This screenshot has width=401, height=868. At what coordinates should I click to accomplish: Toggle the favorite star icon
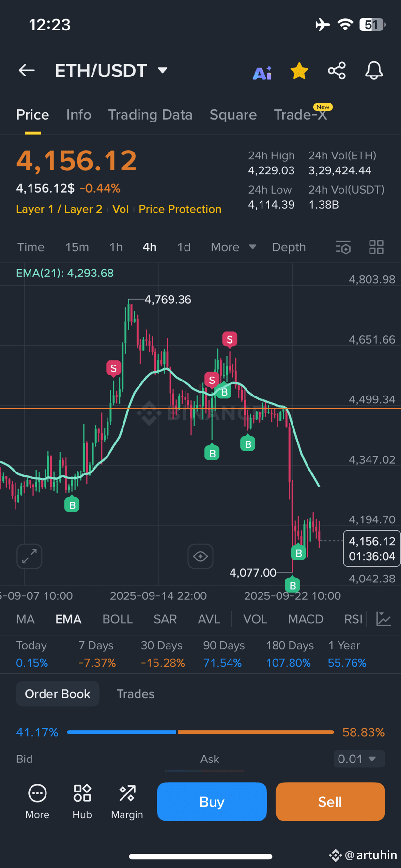click(x=299, y=71)
